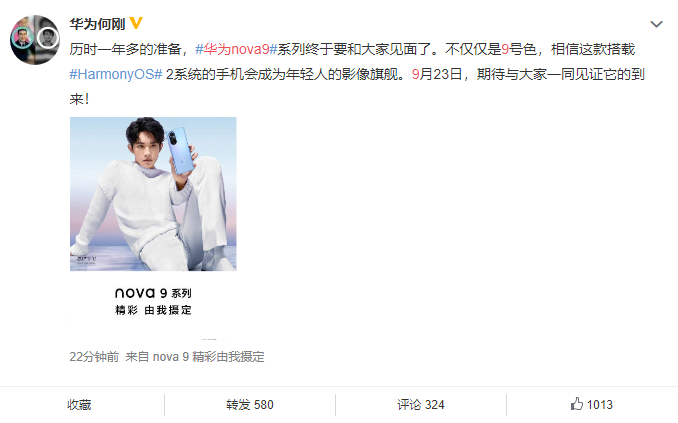Click 收藏 to bookmark the post
This screenshot has height=423, width=678.
coord(79,405)
